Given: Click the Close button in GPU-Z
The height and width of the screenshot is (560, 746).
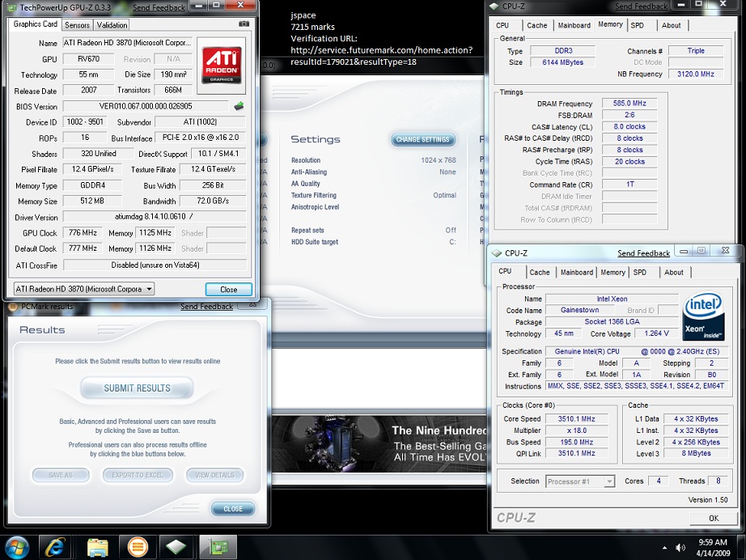Looking at the screenshot, I should tap(228, 289).
